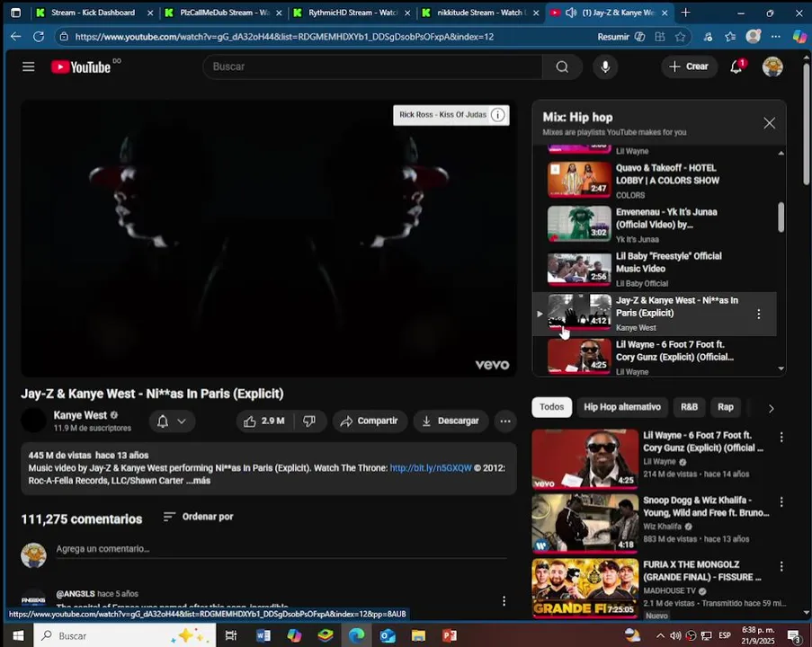This screenshot has height=647, width=812.
Task: Play Lil Wayne 6 Foot 7 Foot in mix list
Action: point(654,356)
